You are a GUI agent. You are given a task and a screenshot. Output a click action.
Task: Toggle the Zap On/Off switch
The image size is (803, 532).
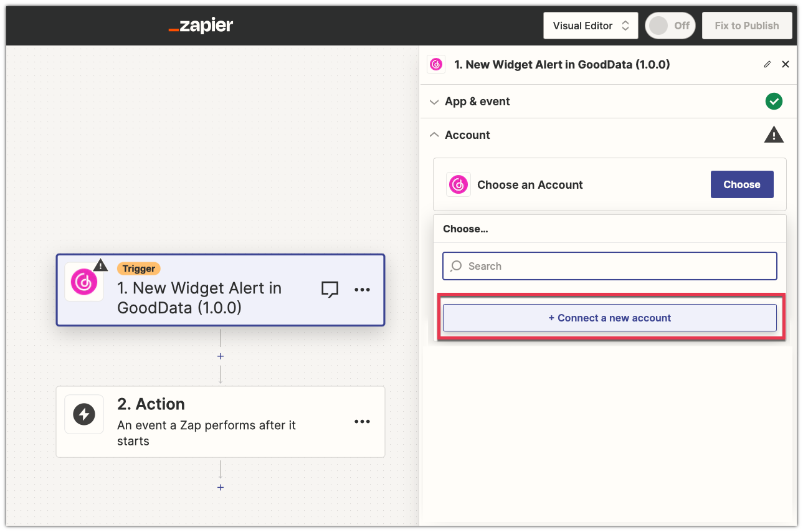pos(670,26)
